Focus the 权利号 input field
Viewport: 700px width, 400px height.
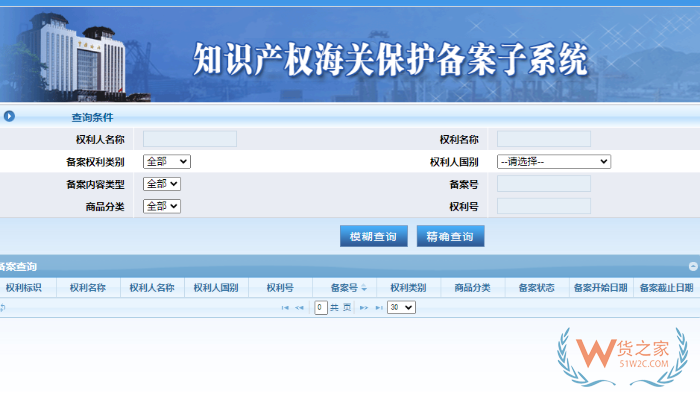click(544, 206)
